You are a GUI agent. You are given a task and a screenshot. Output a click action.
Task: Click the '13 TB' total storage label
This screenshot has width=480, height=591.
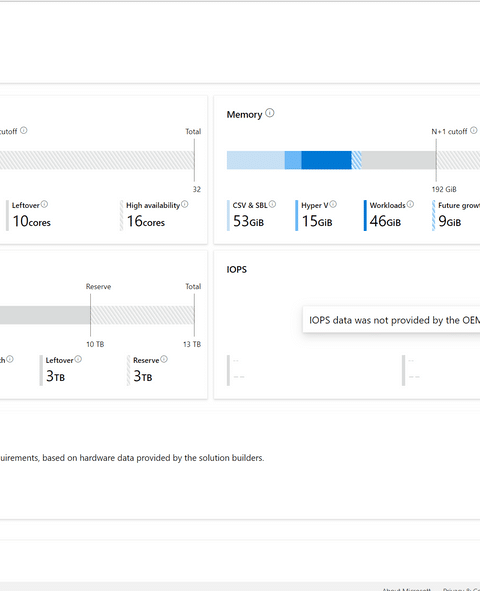pos(192,344)
